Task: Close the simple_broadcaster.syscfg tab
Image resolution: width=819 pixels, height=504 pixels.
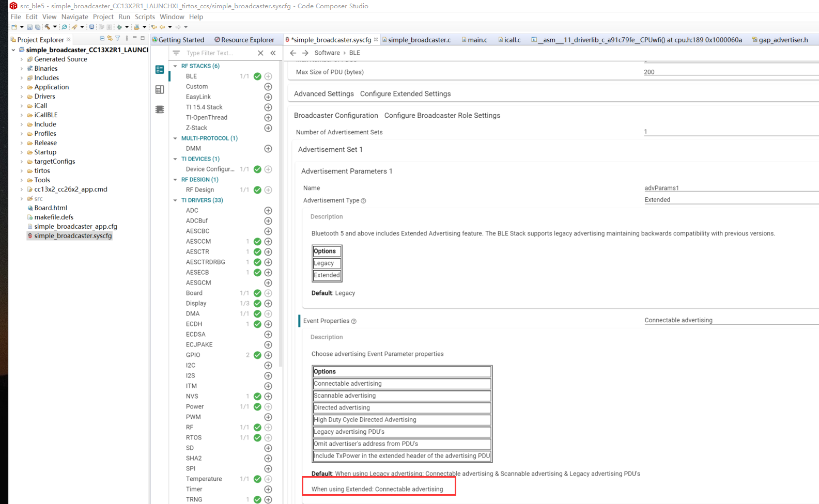Action: point(376,39)
